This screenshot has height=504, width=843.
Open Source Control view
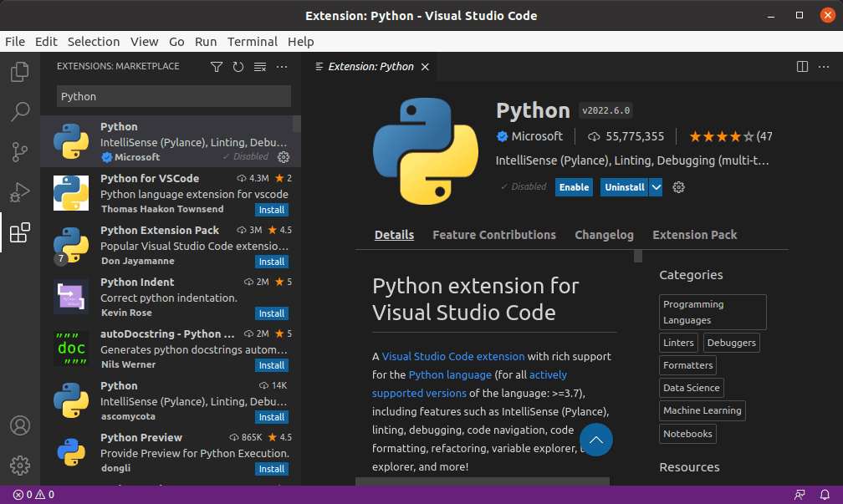click(x=20, y=152)
